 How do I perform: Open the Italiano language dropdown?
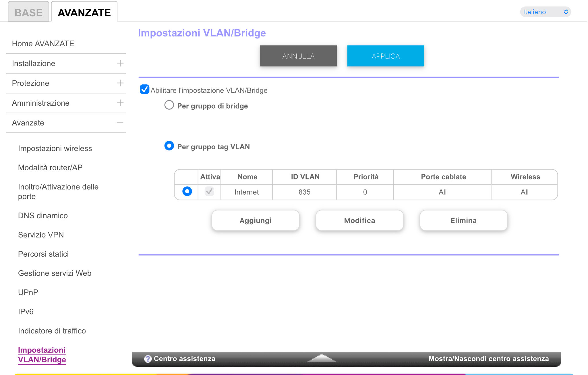point(545,12)
